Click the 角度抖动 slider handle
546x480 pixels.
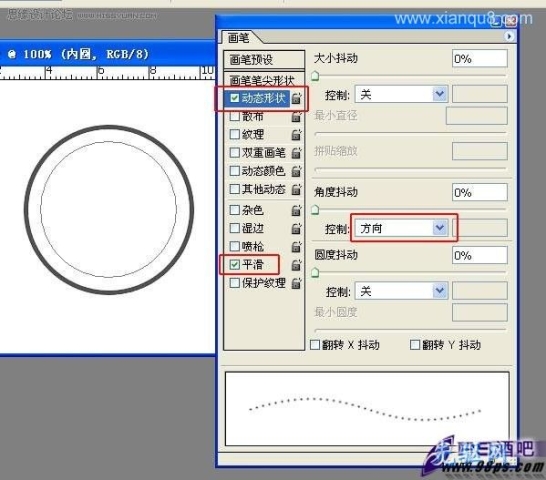pos(315,209)
